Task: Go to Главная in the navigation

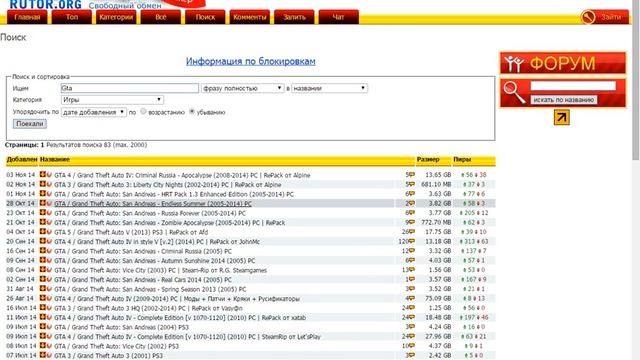Action: 27,17
